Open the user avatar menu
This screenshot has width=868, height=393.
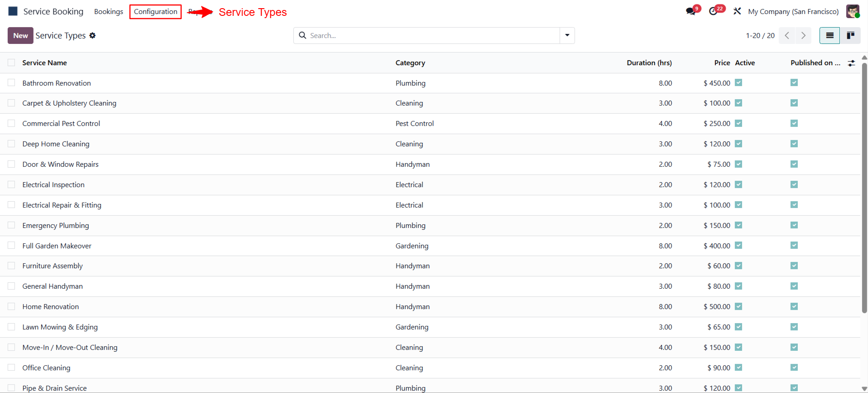click(x=853, y=11)
